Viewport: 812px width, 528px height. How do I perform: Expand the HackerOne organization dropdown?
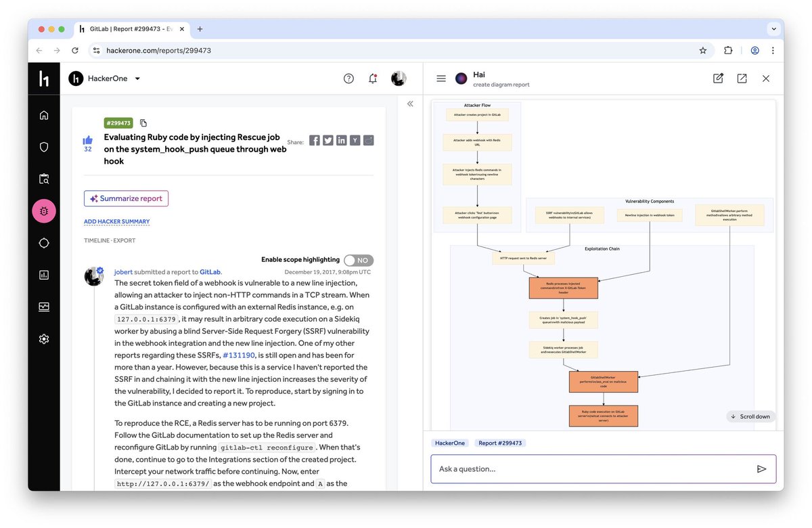tap(137, 79)
